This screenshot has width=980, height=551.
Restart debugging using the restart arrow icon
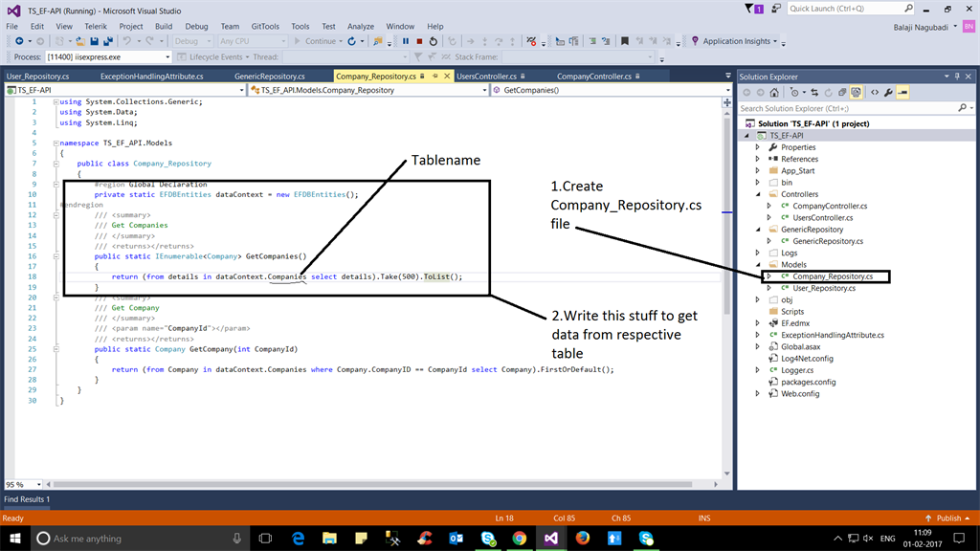[434, 41]
